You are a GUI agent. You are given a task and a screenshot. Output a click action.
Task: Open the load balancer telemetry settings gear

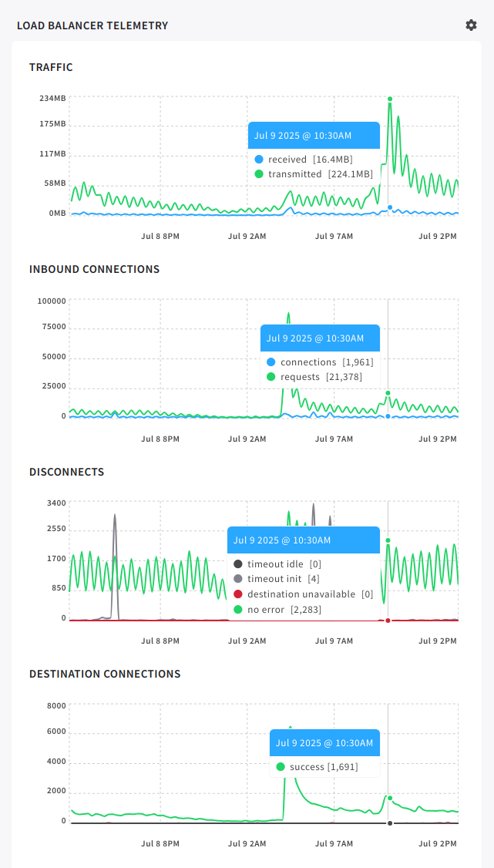tap(471, 25)
